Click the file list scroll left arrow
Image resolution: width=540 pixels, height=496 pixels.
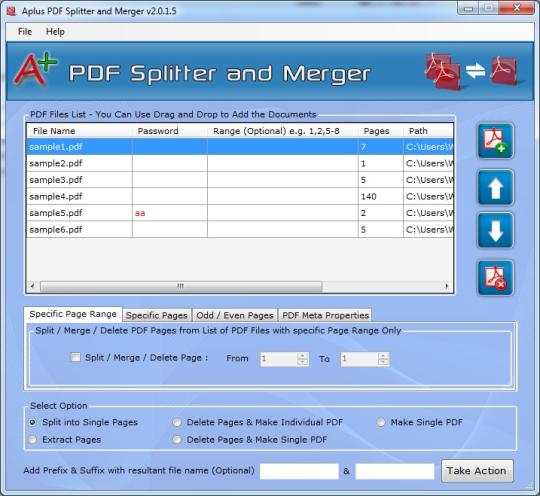(32, 286)
